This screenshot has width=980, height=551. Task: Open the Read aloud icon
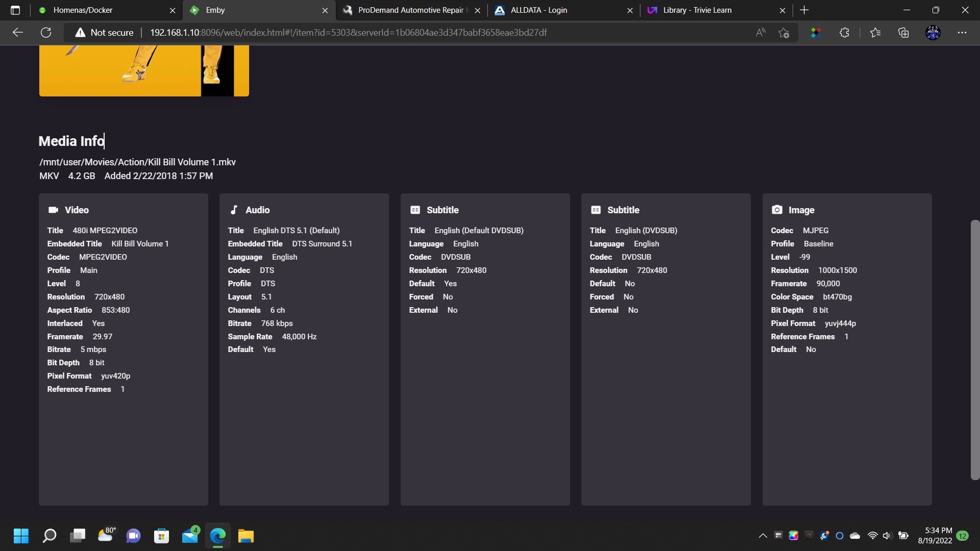pyautogui.click(x=761, y=33)
